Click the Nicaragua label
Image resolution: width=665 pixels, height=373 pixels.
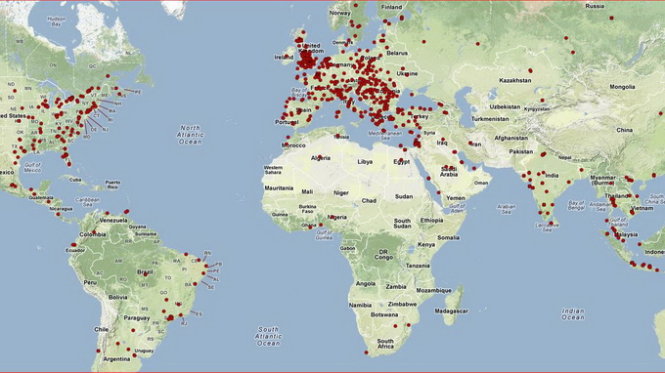pyautogui.click(x=61, y=209)
